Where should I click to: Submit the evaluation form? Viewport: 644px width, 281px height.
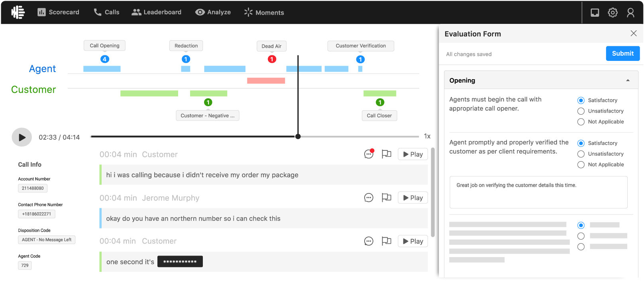623,53
